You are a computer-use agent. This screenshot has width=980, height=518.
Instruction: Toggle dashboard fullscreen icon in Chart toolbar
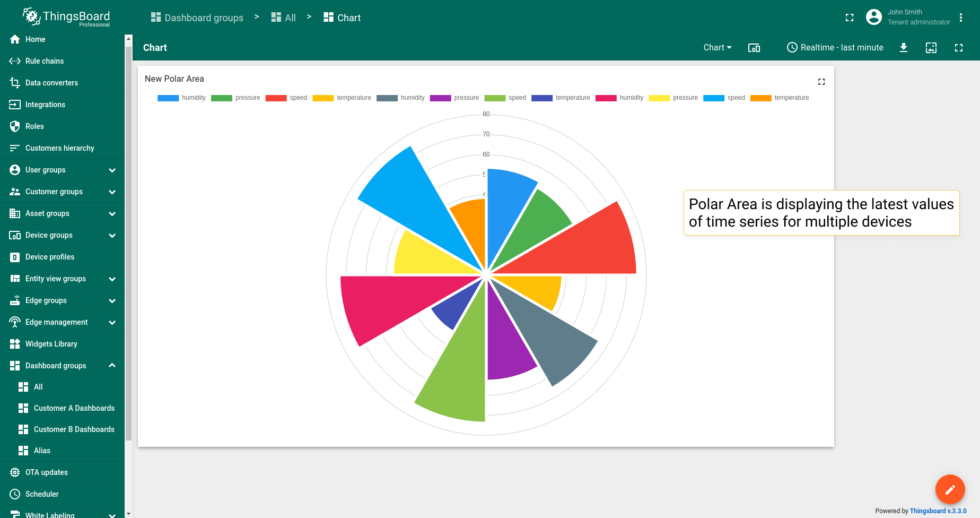click(x=959, y=48)
